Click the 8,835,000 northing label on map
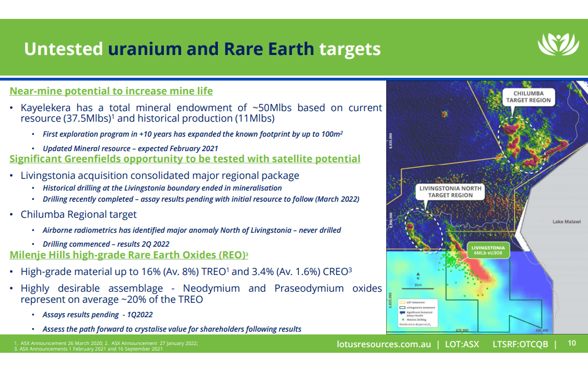 (390, 141)
